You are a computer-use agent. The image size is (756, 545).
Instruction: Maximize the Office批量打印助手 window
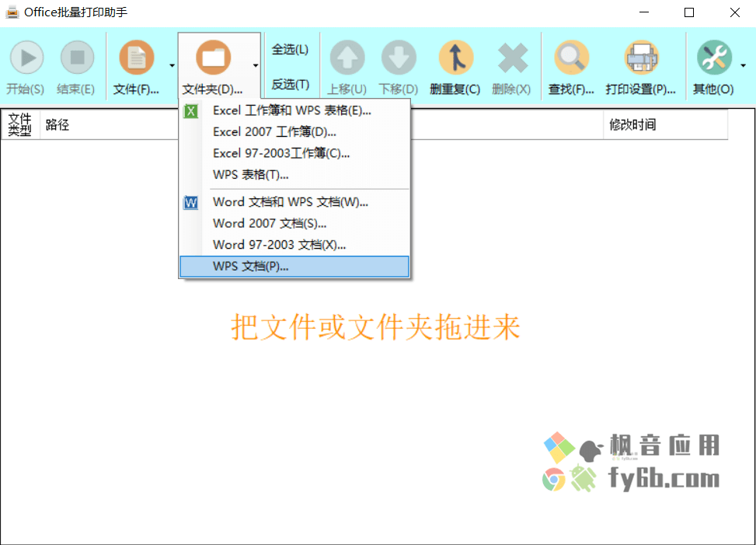click(x=689, y=12)
